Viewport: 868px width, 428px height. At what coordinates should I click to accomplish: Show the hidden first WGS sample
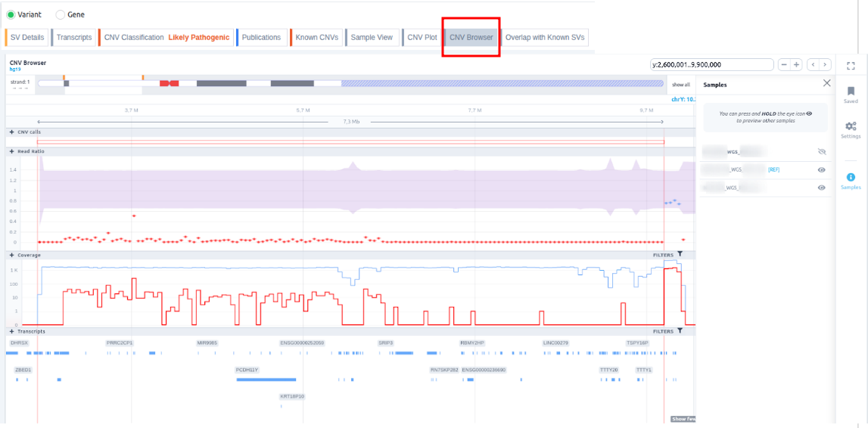[x=822, y=152]
